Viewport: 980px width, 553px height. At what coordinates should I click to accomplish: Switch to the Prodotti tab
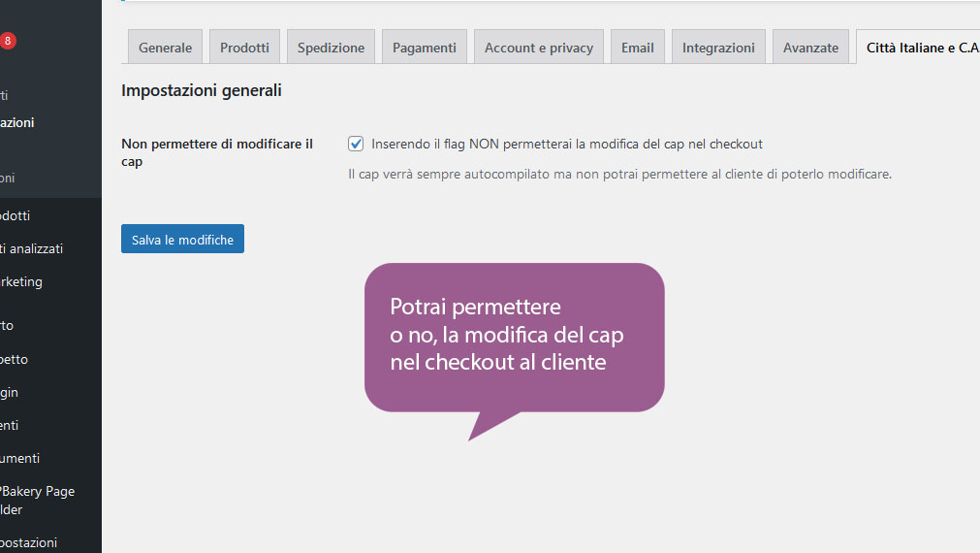coord(244,47)
